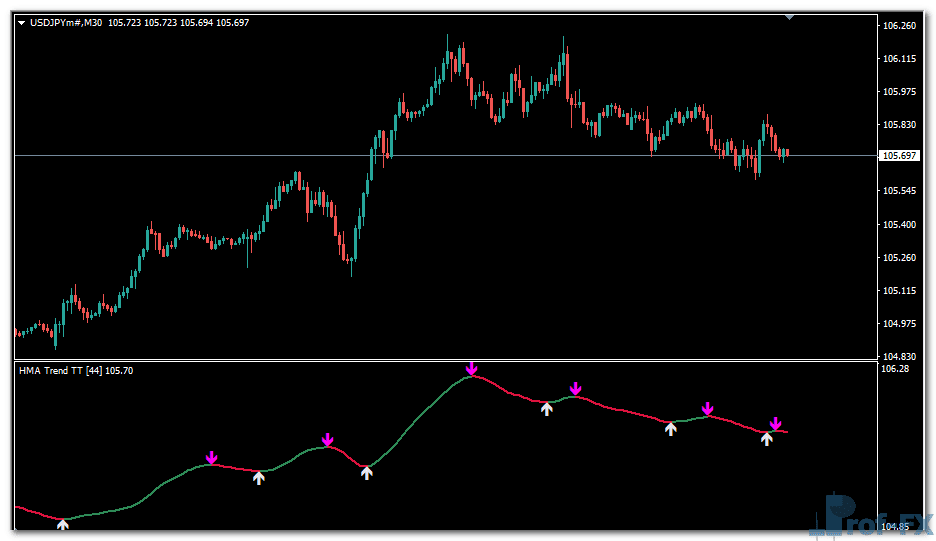The width and height of the screenshot is (936, 541).
Task: Click the USDJPYm#,M30 chart title text
Action: [x=67, y=23]
